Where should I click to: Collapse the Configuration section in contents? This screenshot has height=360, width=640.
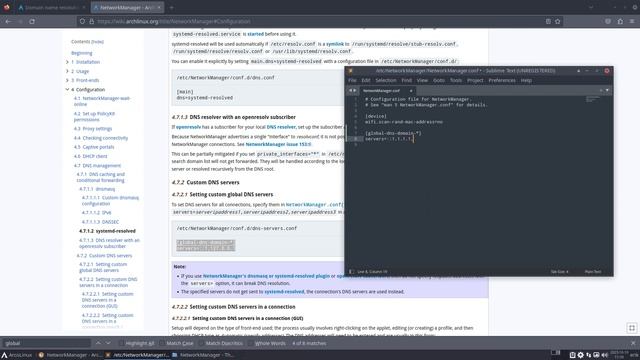click(67, 89)
